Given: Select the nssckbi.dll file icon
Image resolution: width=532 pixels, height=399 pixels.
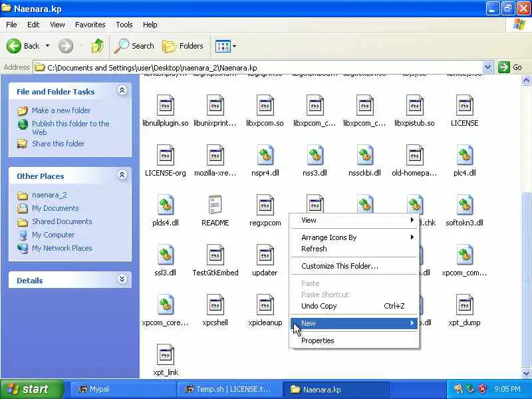Looking at the screenshot, I should [x=364, y=156].
